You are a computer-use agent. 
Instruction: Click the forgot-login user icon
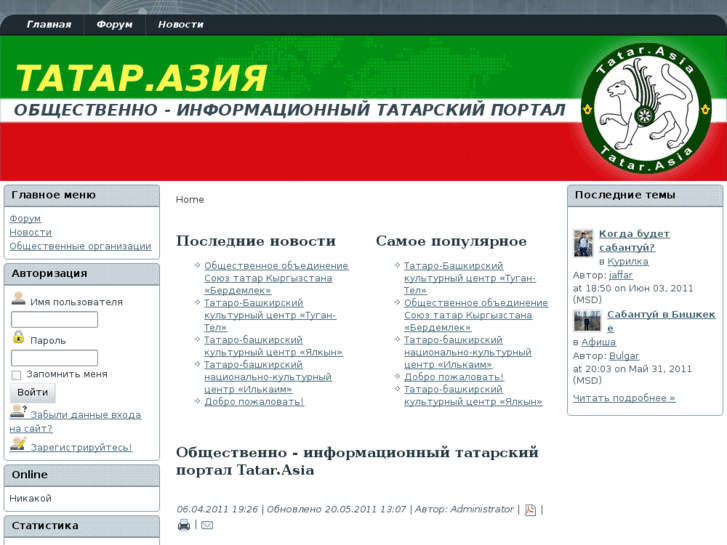[18, 410]
